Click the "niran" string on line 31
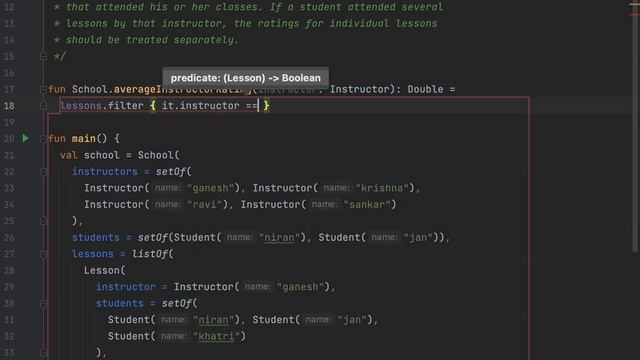The height and width of the screenshot is (360, 640). (213, 320)
